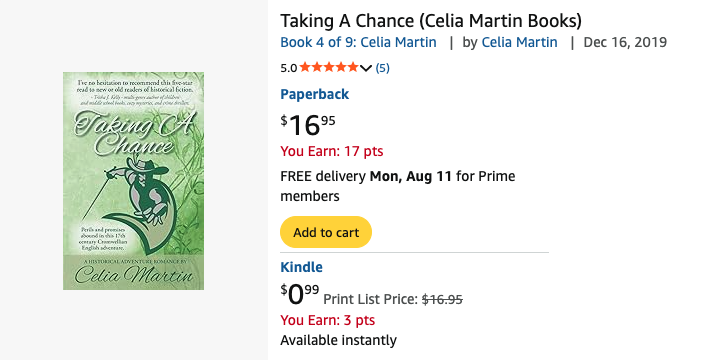Click the struck-through $16.95 print list price
The width and height of the screenshot is (715, 360).
[x=442, y=299]
